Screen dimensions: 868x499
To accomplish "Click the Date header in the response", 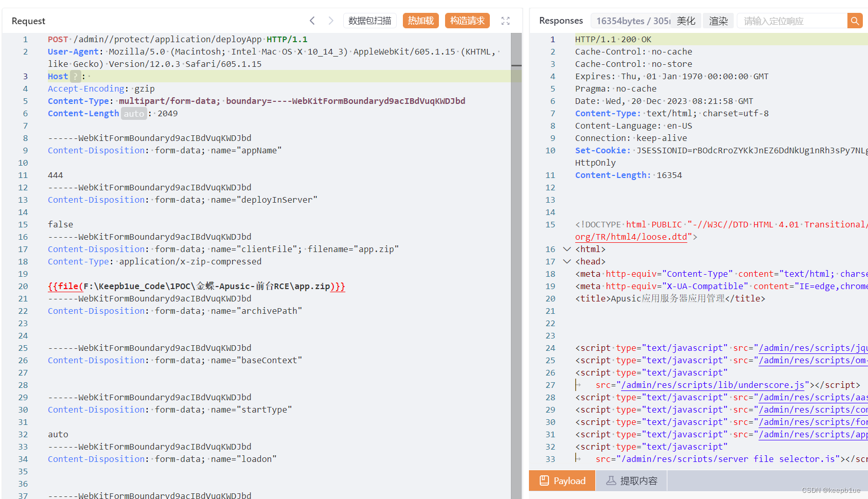I will 664,101.
